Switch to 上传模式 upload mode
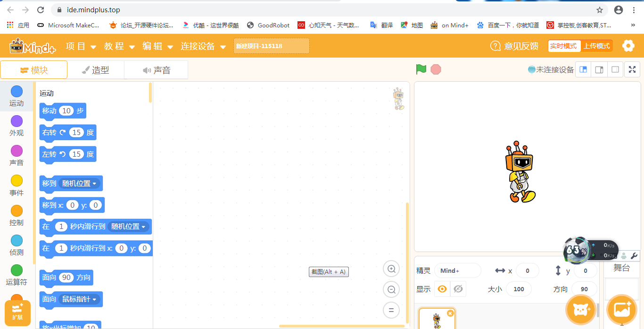Image resolution: width=644 pixels, height=329 pixels. pyautogui.click(x=596, y=46)
